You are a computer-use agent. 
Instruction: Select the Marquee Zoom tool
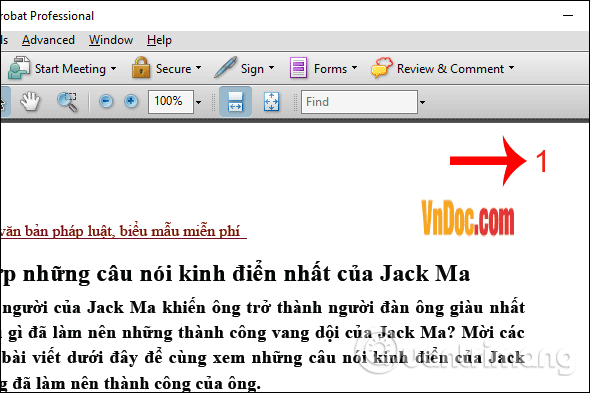67,102
